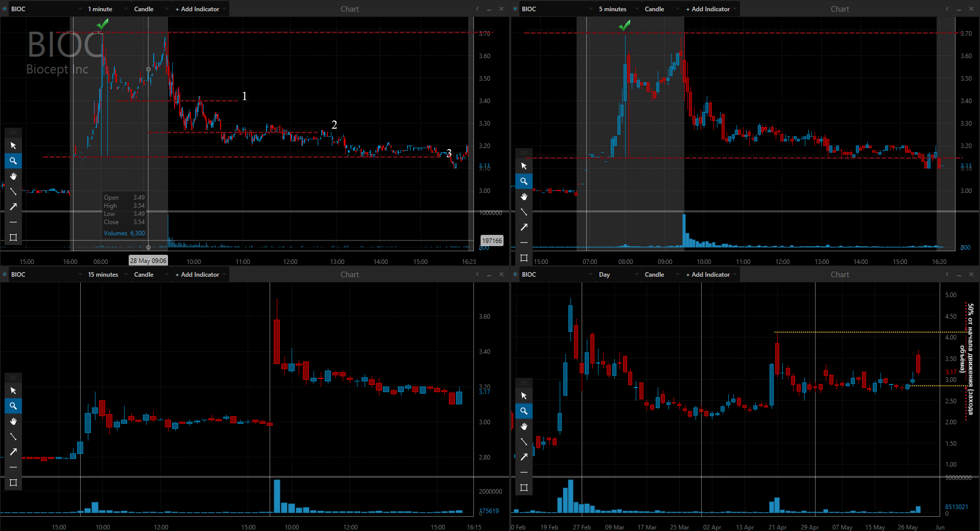Select the zoom magnifier tool in the 1 minute chart
The height and width of the screenshot is (531, 980).
tap(13, 161)
